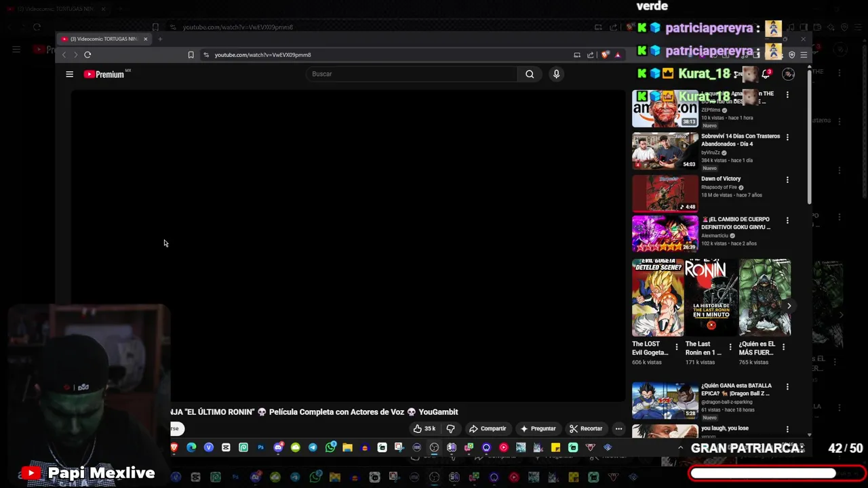Expand hidden system tray icons chevron
868x488 pixels.
pos(680,448)
